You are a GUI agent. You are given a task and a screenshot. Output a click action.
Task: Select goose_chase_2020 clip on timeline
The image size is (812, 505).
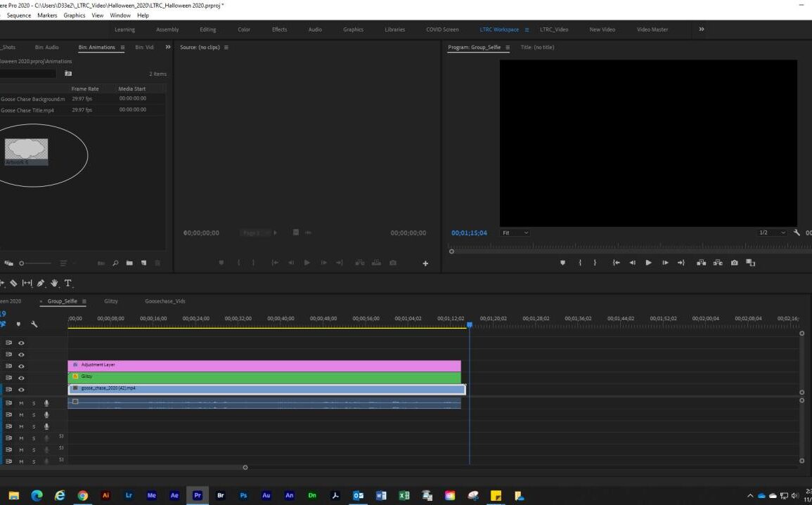tap(266, 389)
